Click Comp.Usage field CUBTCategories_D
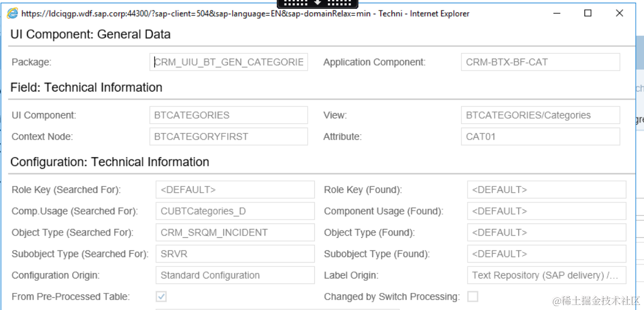644x310 pixels. 235,211
